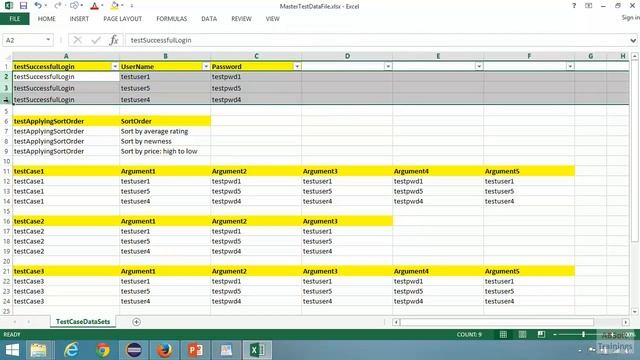Select the TestCaseDataSets sheet tab

pos(83,322)
